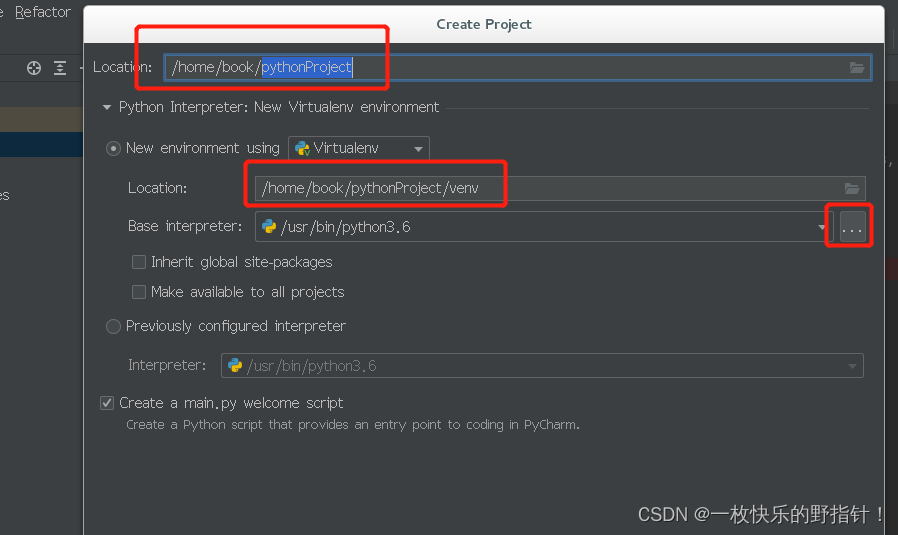Click the Virtualenv icon in environment dropdown
Image resolution: width=898 pixels, height=535 pixels.
[x=302, y=149]
